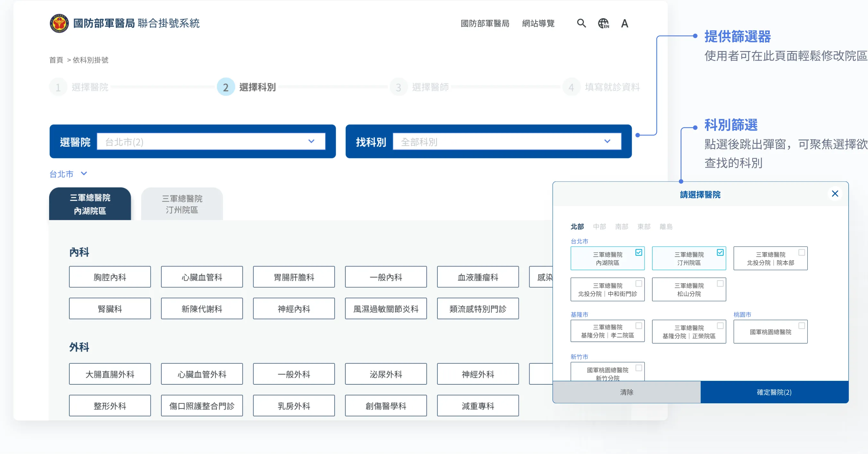Screen dimensions: 868x454
Task: Open the 選醫院 台北市(2) dropdown
Action: point(211,141)
